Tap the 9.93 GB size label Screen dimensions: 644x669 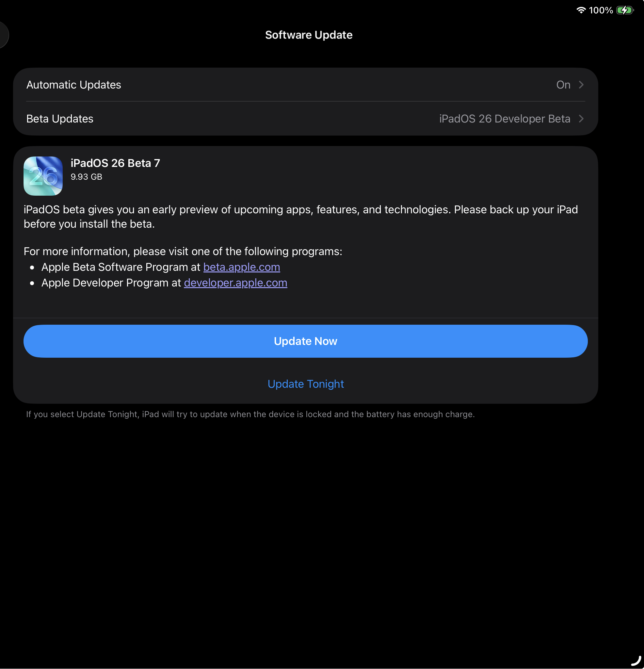click(86, 177)
